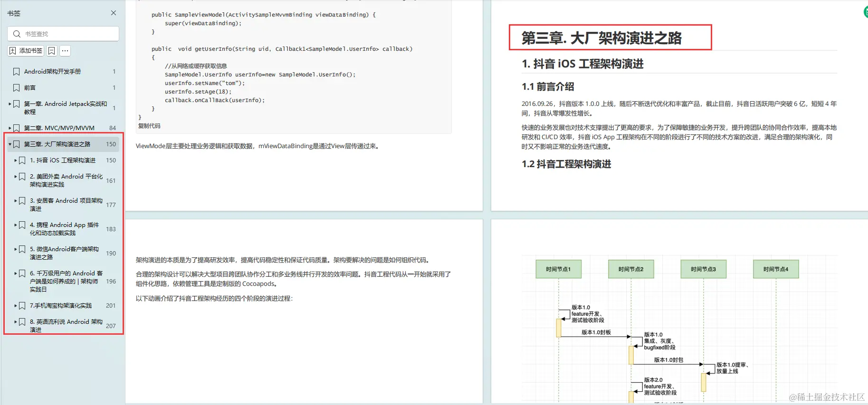
Task: Click bookmark icon beside 英语流利说 Android
Action: tap(22, 321)
